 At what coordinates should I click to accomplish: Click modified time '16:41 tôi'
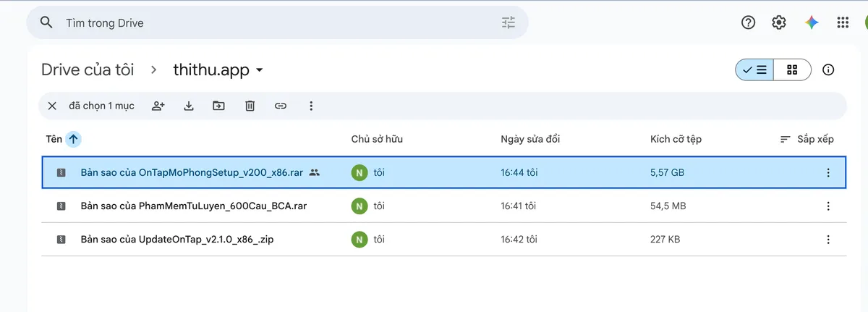[519, 206]
